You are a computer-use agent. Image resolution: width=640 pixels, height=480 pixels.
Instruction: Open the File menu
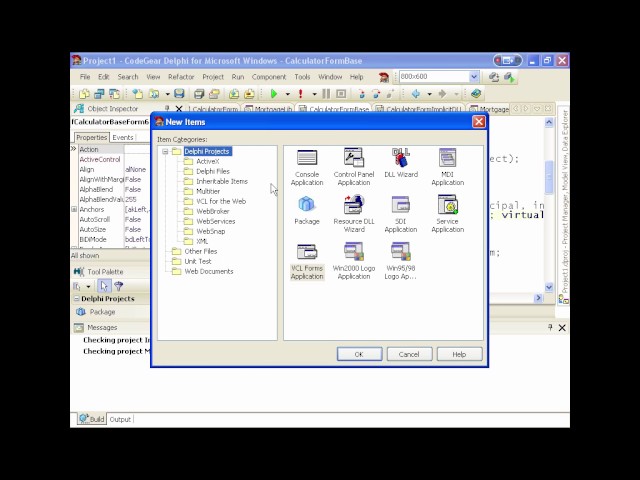click(85, 77)
